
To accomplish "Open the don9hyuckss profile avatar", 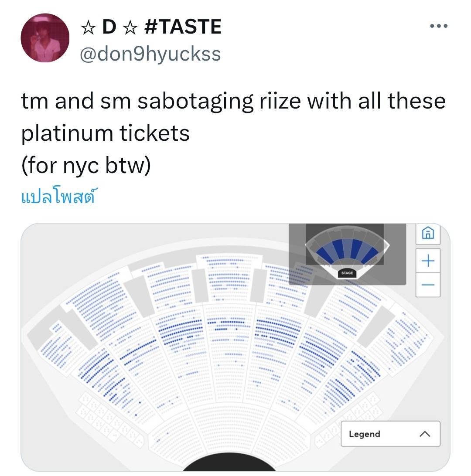I will pyautogui.click(x=45, y=37).
